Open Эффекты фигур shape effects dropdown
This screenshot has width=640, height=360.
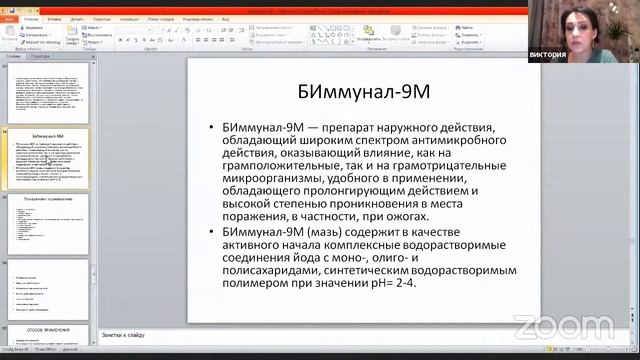pos(431,42)
